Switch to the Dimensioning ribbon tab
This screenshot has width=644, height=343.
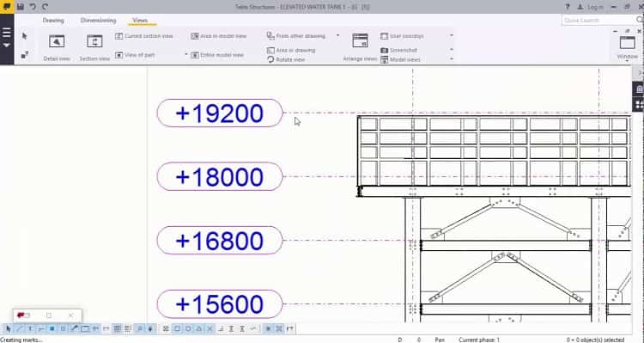point(98,20)
